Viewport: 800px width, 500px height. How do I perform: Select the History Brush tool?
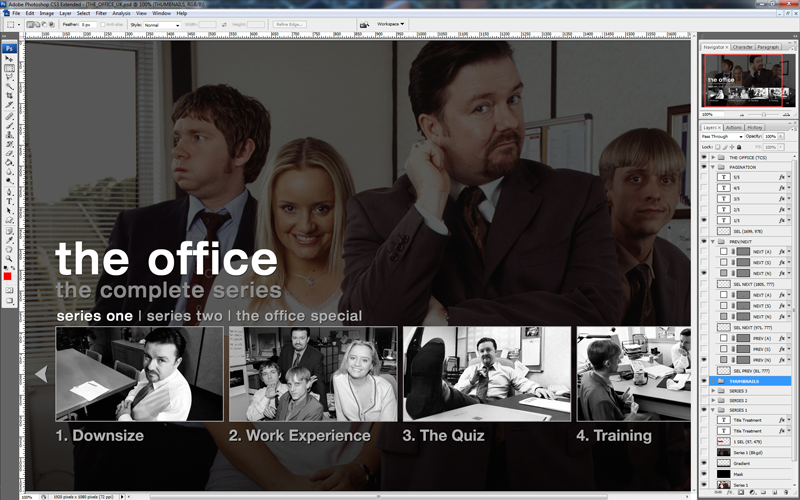coord(9,144)
